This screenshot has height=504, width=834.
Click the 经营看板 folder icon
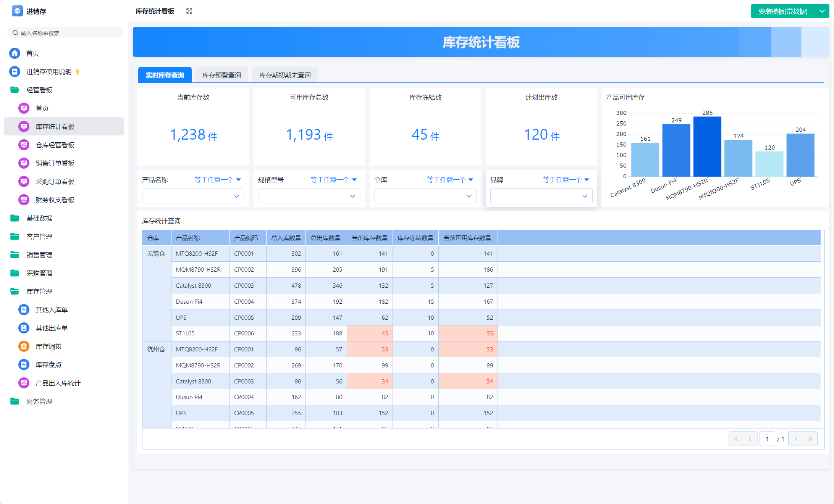[x=15, y=90]
